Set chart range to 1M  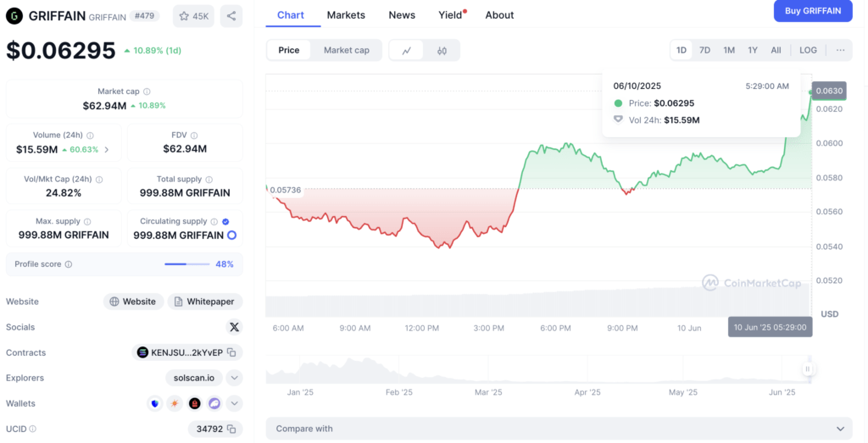[x=729, y=50]
